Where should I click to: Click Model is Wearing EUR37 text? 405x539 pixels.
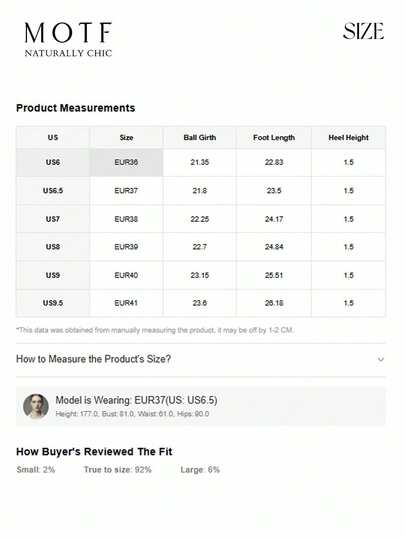(x=136, y=400)
